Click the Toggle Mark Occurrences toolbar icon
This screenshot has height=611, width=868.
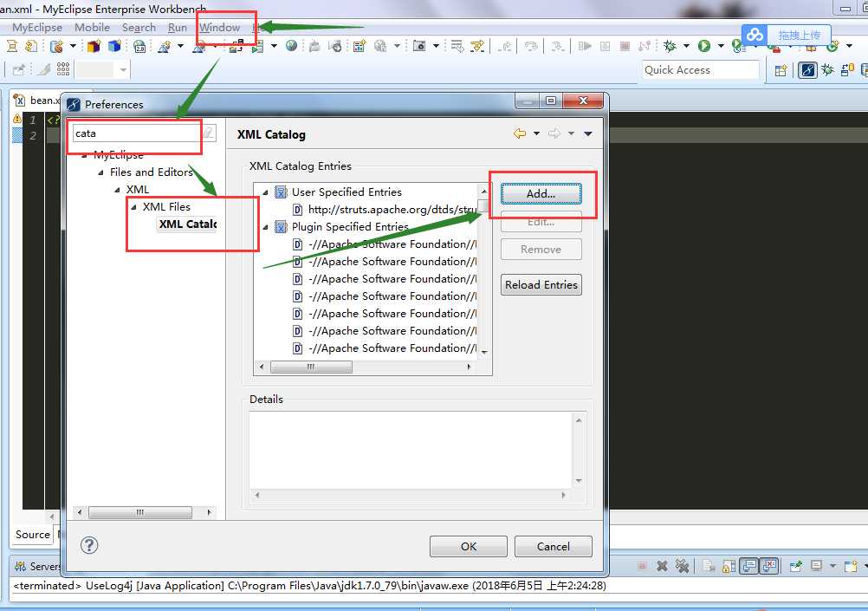click(43, 69)
